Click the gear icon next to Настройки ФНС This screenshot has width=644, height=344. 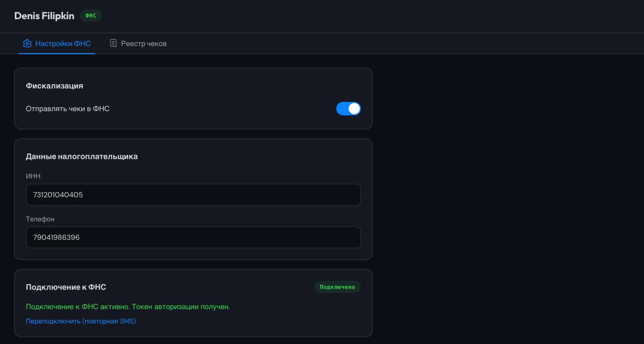tap(28, 43)
